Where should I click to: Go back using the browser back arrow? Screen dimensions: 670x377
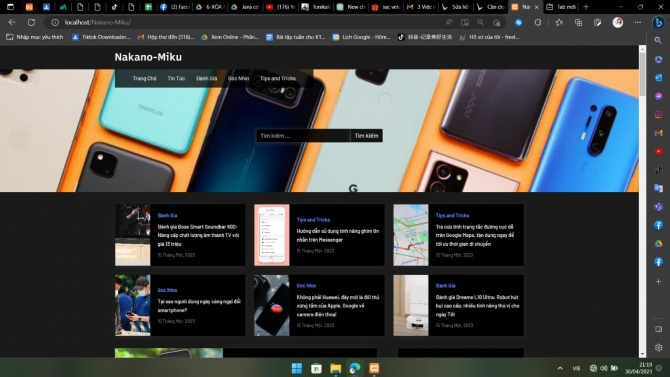tap(12, 22)
